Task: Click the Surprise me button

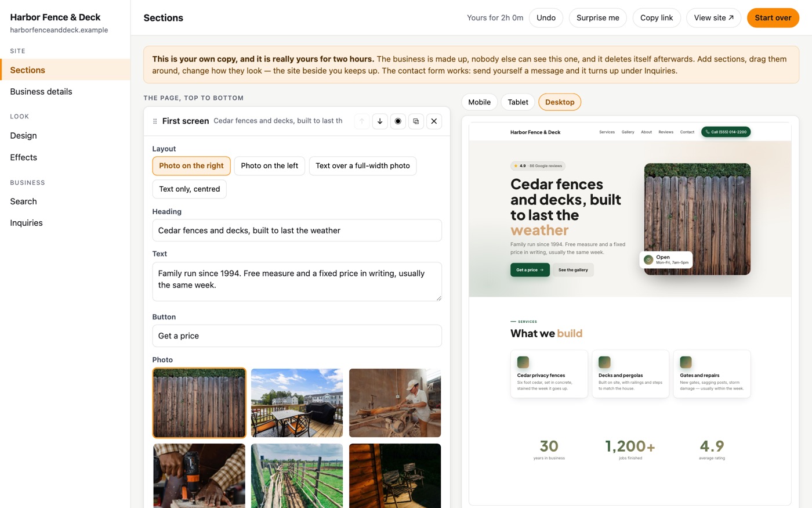Action: 598,18
